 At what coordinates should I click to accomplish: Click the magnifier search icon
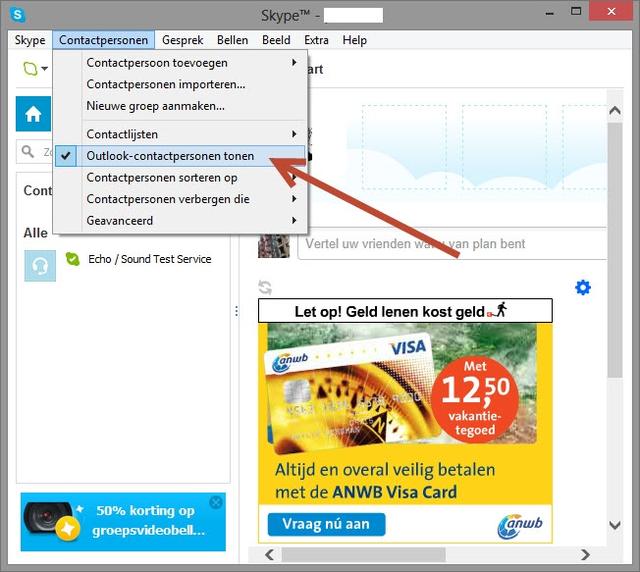(28, 151)
